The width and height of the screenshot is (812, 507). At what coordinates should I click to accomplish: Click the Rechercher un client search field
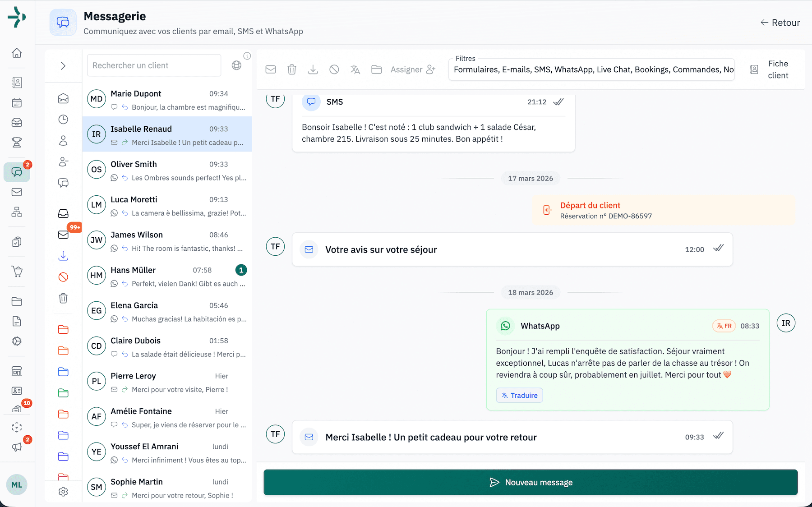point(154,65)
